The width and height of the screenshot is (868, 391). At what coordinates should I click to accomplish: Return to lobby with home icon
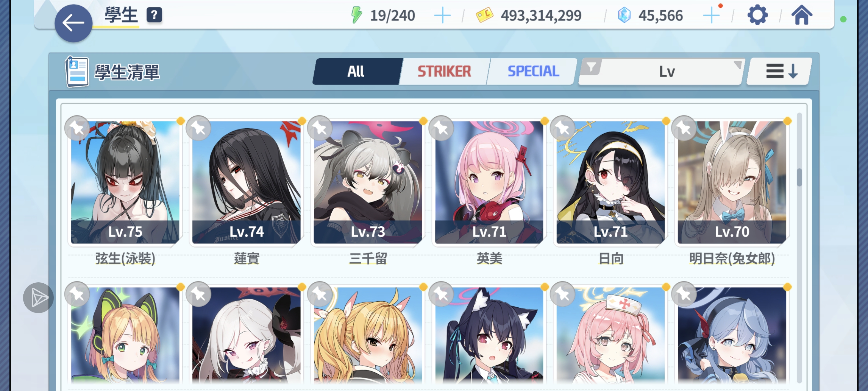[x=801, y=15]
